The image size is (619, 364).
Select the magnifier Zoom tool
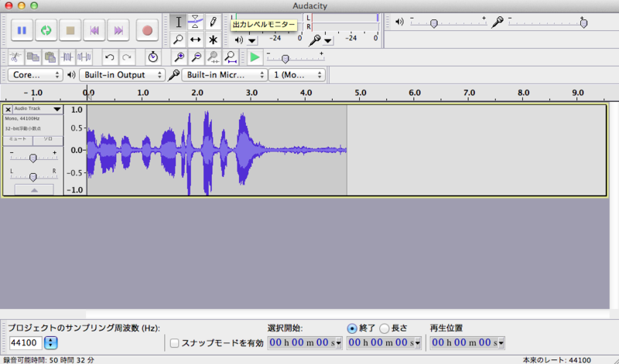click(179, 39)
